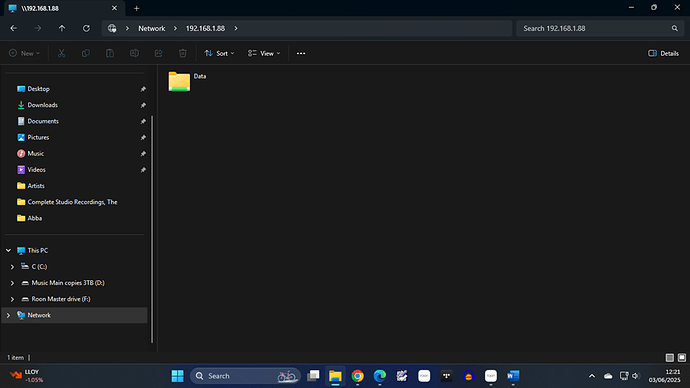Go back to the previous folder
This screenshot has width=690, height=388.
click(14, 28)
